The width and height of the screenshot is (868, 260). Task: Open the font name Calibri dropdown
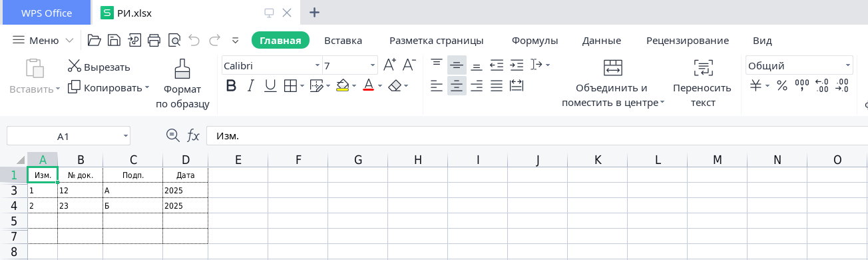[x=318, y=66]
